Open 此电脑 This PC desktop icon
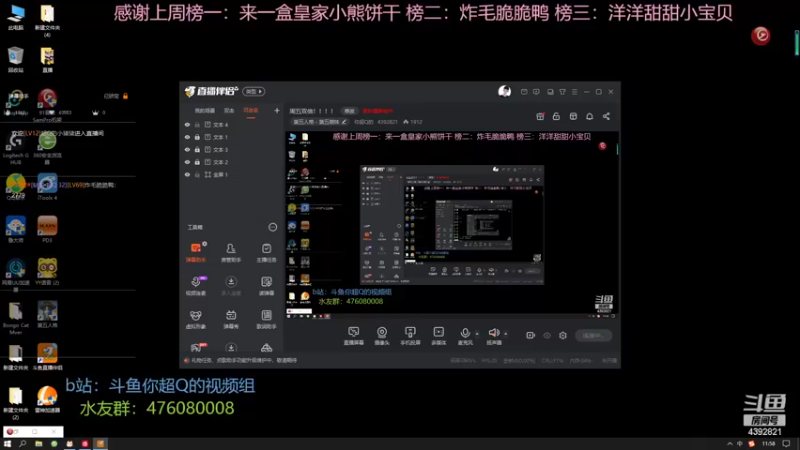 pos(16,17)
